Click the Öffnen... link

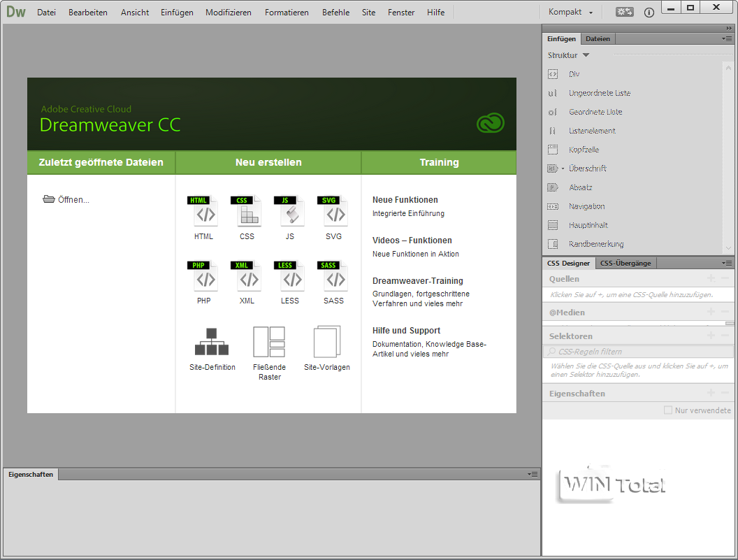(73, 200)
